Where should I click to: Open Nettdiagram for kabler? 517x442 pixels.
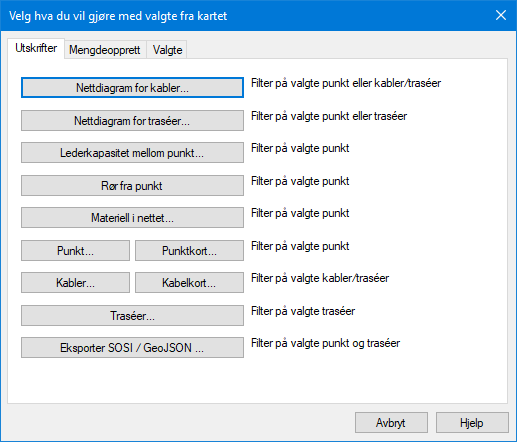[x=132, y=88]
